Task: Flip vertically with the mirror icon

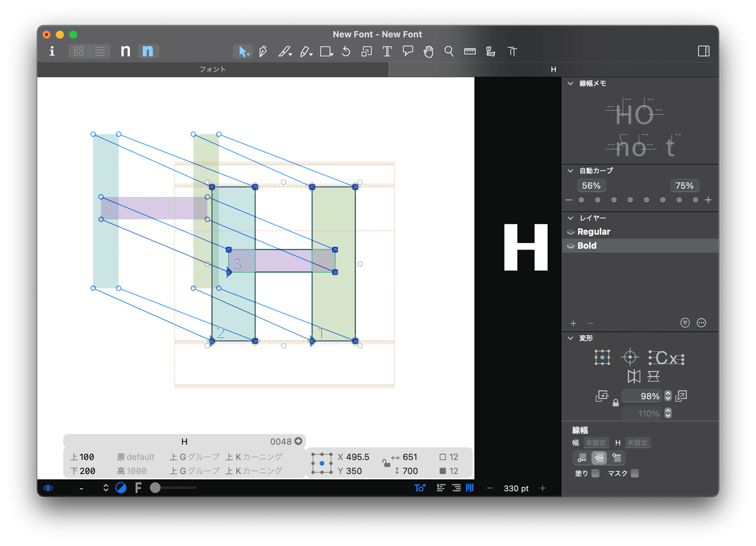Action: coord(653,377)
